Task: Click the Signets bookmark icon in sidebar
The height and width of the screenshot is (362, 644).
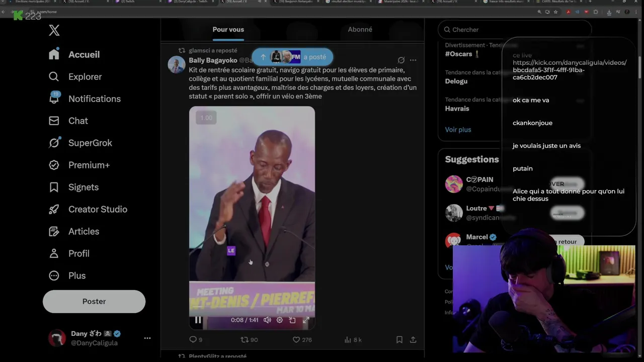Action: coord(54,187)
